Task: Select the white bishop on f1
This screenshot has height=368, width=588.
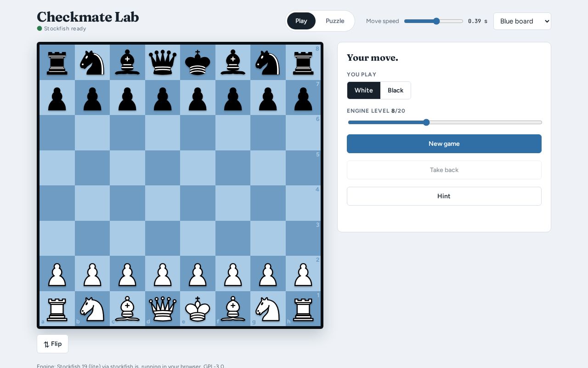Action: [x=233, y=309]
